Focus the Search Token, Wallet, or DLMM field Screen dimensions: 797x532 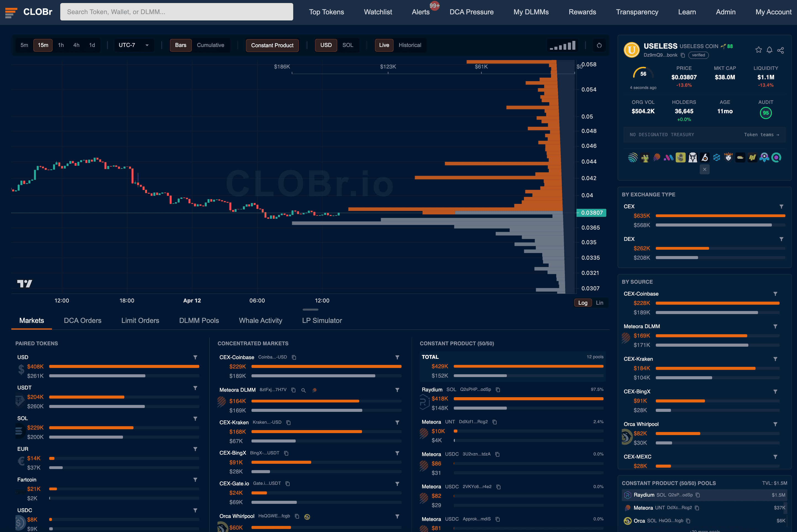[177, 12]
